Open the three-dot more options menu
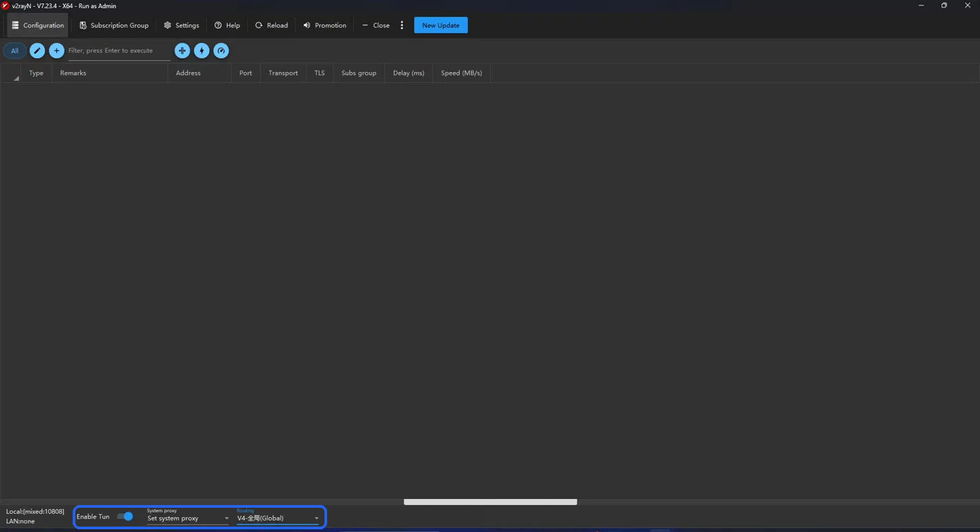The width and height of the screenshot is (980, 532). 402,25
